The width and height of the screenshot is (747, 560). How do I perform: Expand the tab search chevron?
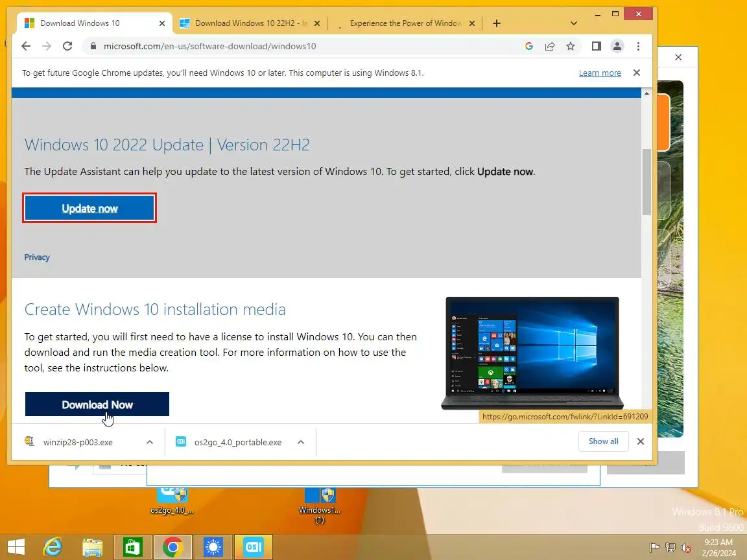point(574,23)
